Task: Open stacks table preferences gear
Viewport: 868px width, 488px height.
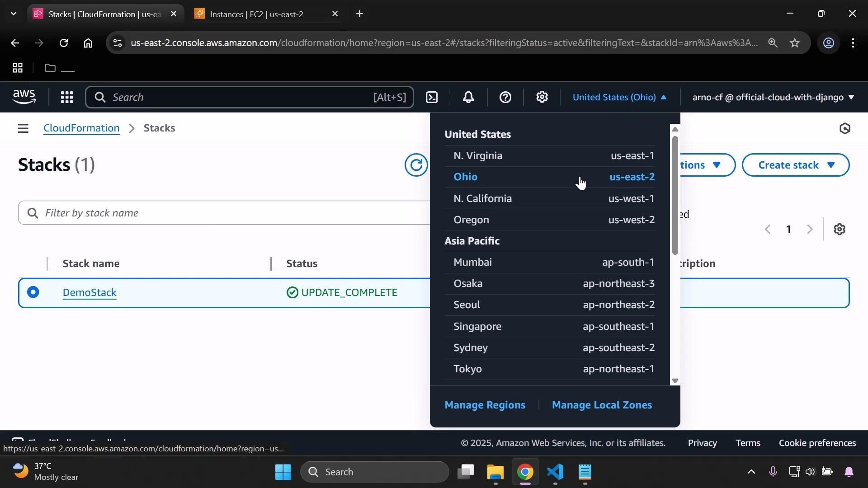Action: pyautogui.click(x=840, y=230)
